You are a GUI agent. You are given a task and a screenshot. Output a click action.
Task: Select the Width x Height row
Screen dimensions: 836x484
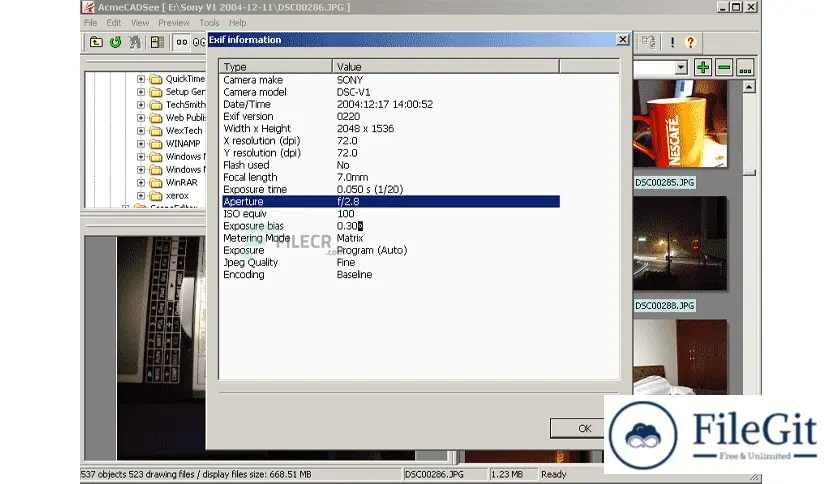[x=391, y=128]
